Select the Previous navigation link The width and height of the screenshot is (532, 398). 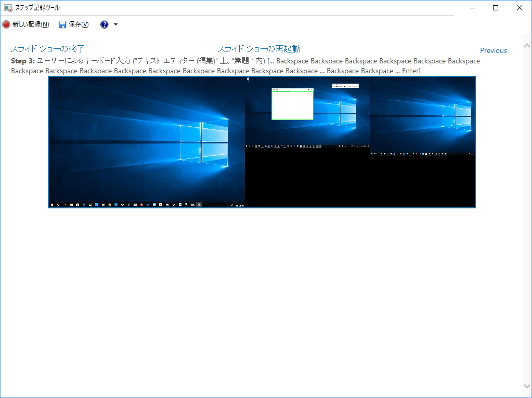[492, 50]
